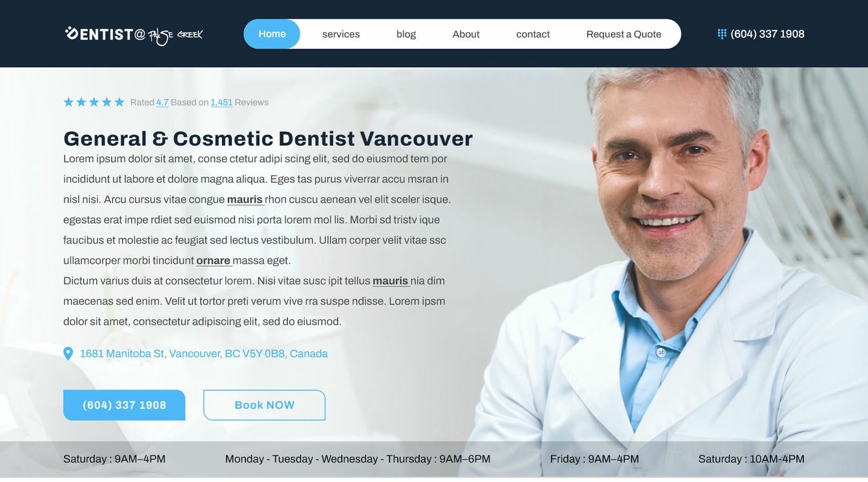Click the third rating star
The width and height of the screenshot is (868, 482).
coord(94,102)
